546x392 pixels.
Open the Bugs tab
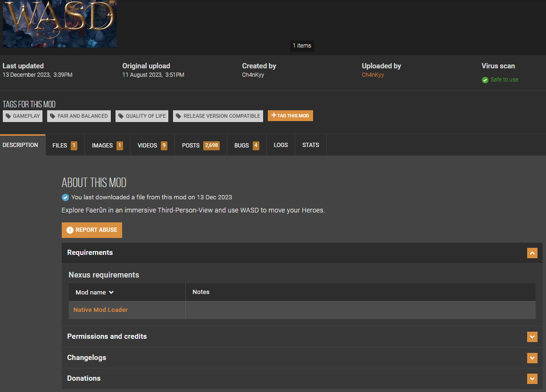[247, 146]
